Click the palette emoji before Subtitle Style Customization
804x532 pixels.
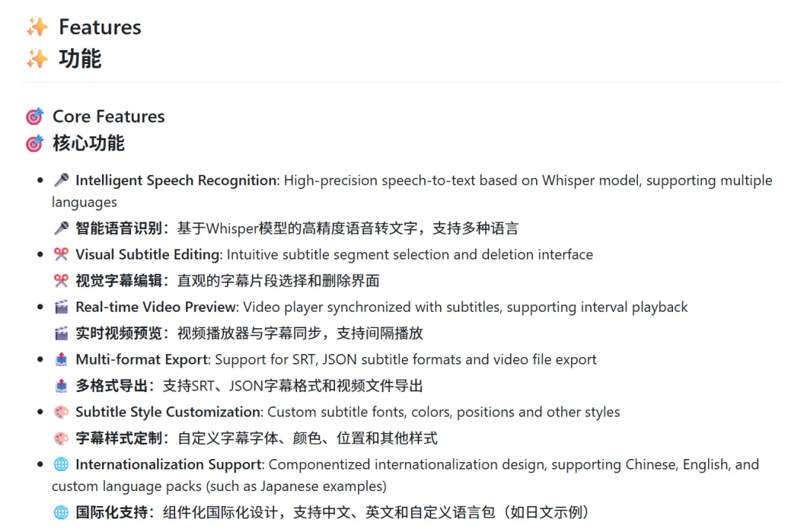click(61, 412)
